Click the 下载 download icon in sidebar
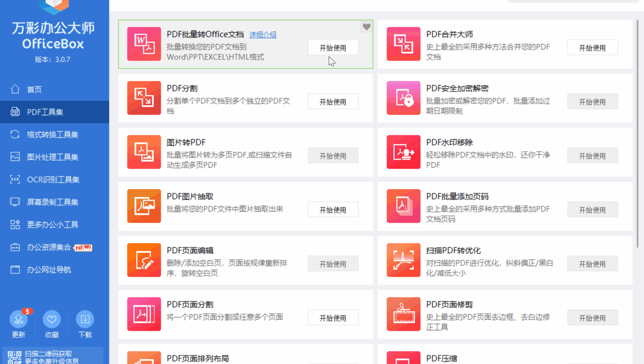This screenshot has height=364, width=644. point(85,319)
